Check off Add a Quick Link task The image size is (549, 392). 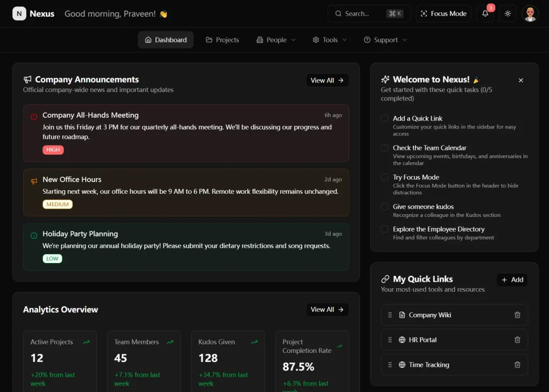384,118
